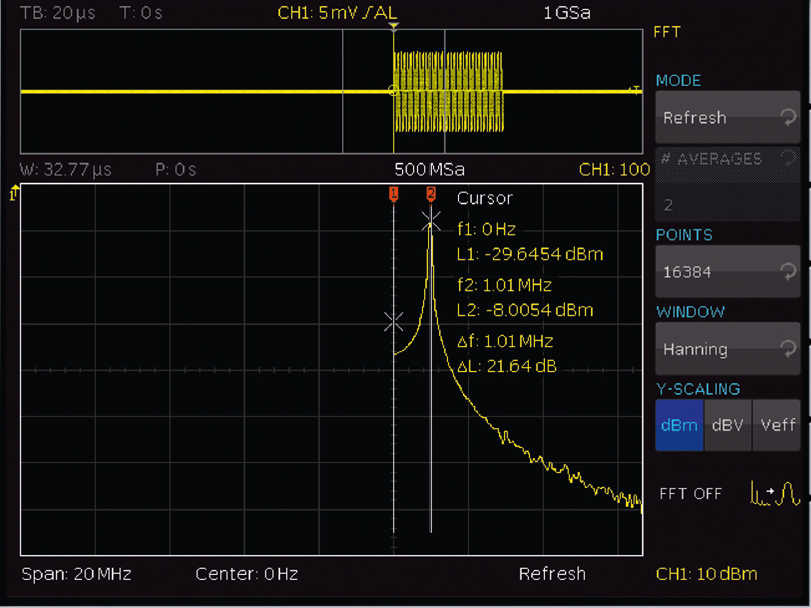Click the red cursor 1 marker flag
This screenshot has width=811, height=608.
click(394, 193)
